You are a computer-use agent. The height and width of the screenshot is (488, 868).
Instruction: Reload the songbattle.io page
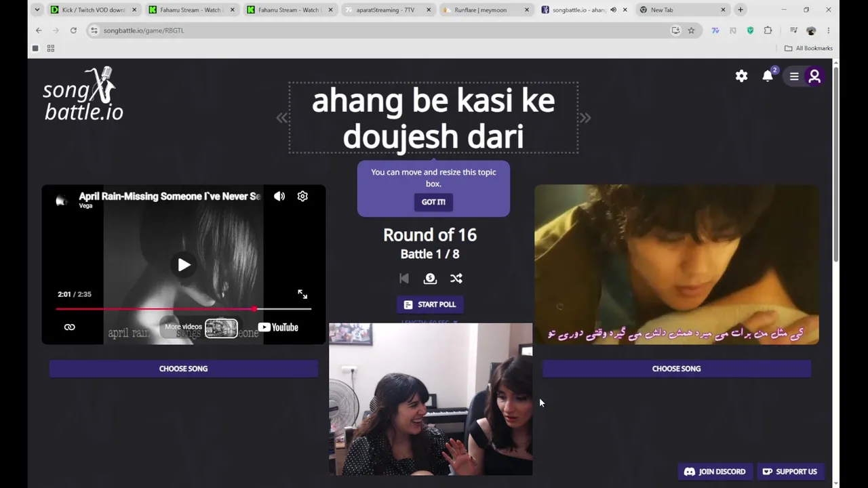73,30
